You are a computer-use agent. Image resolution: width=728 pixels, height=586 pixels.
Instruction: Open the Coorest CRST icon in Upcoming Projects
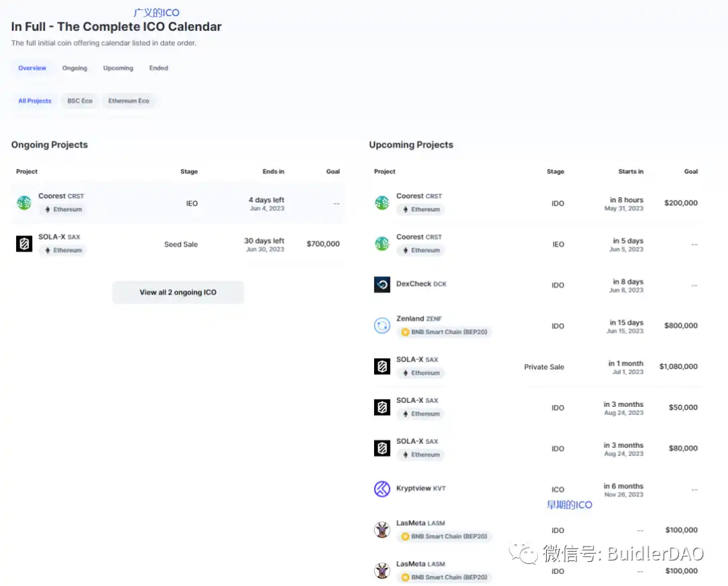click(x=382, y=203)
